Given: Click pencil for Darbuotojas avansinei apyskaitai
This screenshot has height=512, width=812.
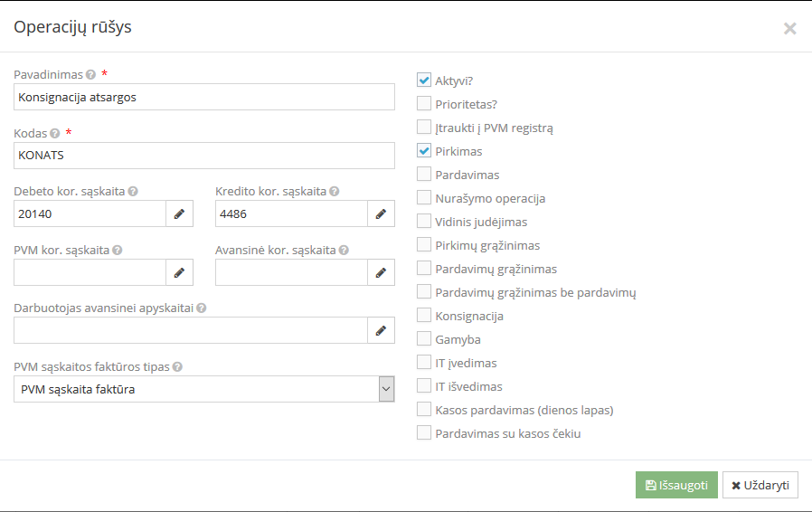Looking at the screenshot, I should (x=381, y=330).
